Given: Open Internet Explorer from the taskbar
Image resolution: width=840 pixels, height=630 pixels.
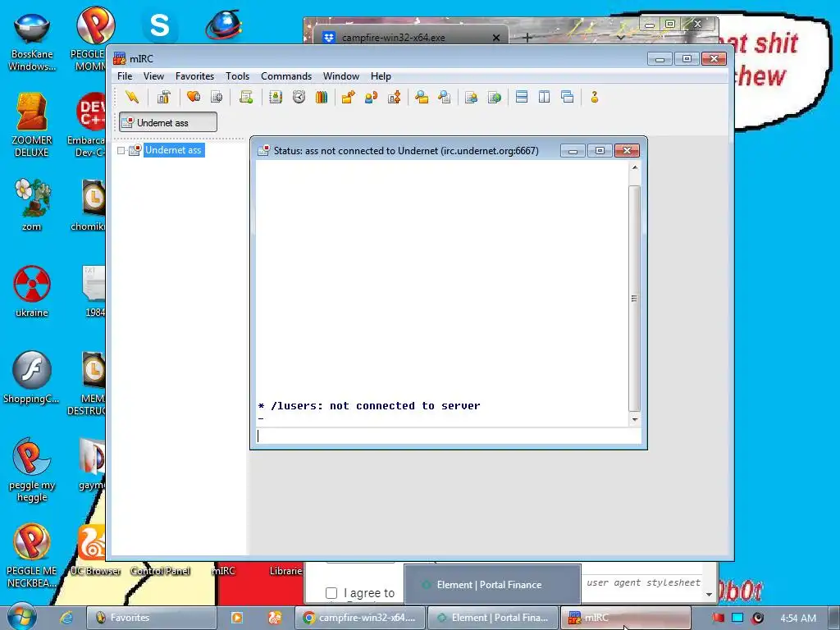Looking at the screenshot, I should [x=66, y=618].
